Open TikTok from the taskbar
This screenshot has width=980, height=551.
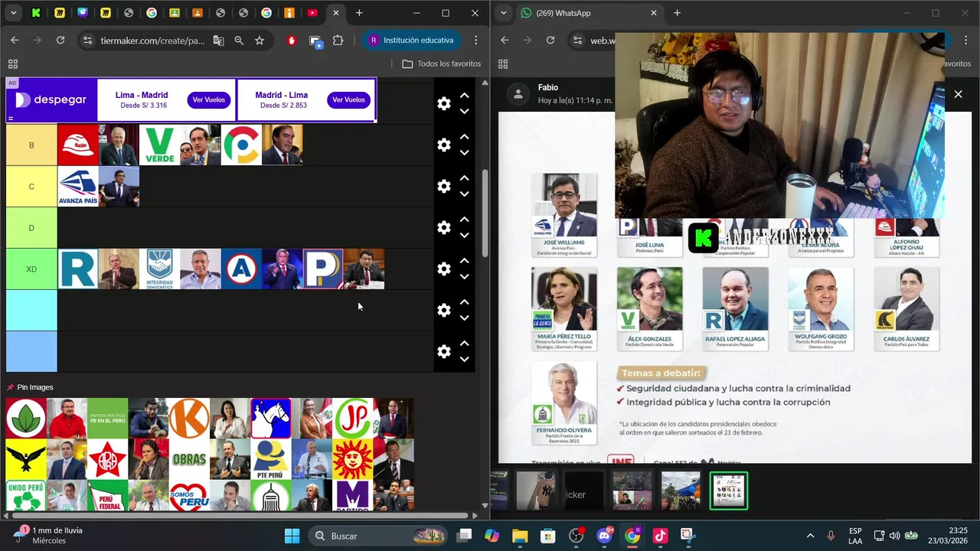tap(660, 536)
